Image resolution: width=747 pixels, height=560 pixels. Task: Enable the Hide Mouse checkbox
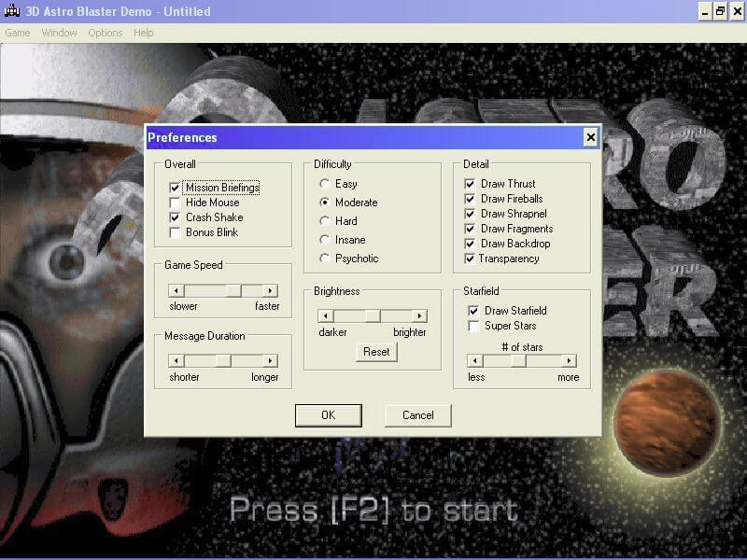pyautogui.click(x=175, y=203)
